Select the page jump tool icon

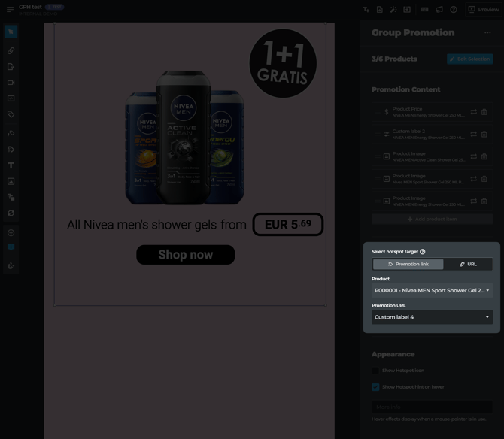(x=11, y=67)
